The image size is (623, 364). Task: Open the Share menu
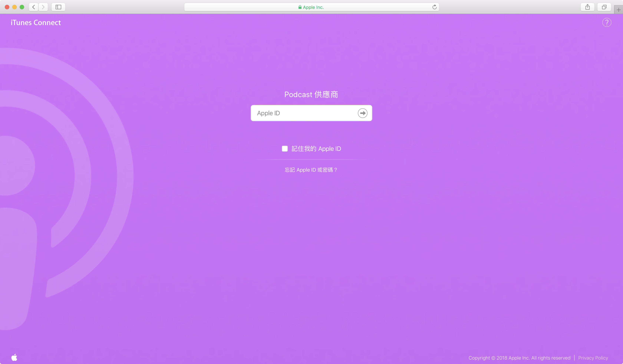tap(587, 7)
